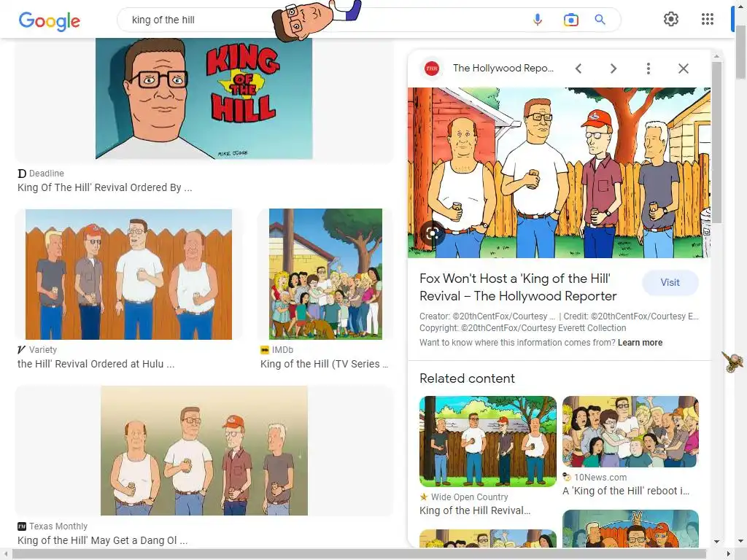Click the Texas Monthly favicon

pyautogui.click(x=21, y=526)
